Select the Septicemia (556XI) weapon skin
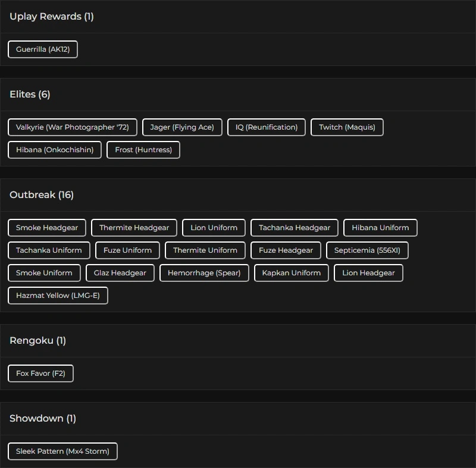The image size is (476, 468). tap(367, 250)
